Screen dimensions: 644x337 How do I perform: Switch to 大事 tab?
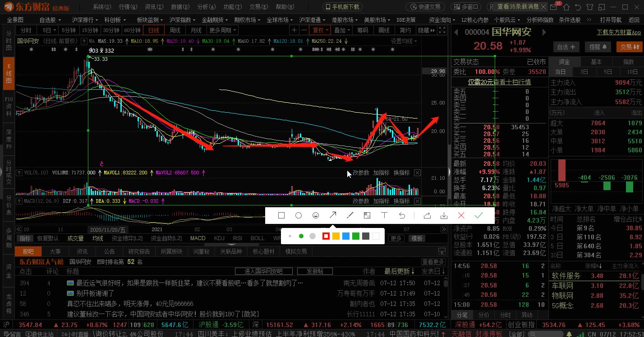point(55,251)
